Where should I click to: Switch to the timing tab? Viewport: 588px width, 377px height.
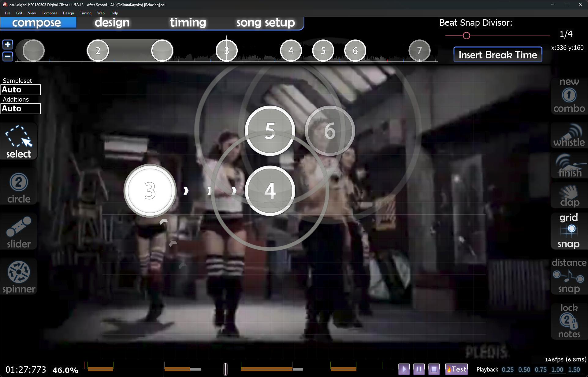pos(188,23)
